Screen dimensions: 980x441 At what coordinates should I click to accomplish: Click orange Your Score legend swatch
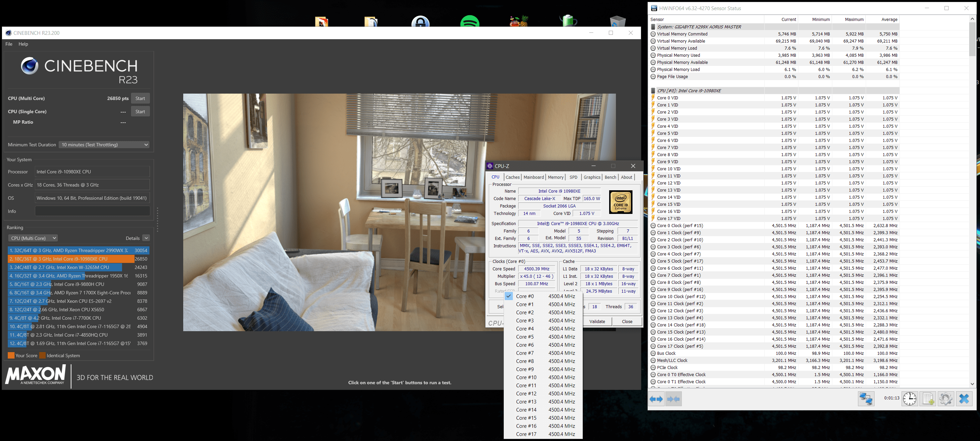(11, 356)
